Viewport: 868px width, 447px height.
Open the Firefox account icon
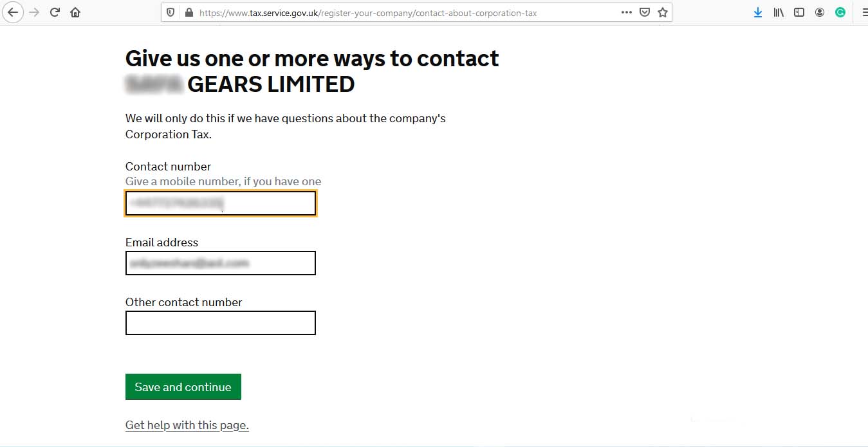(x=820, y=12)
